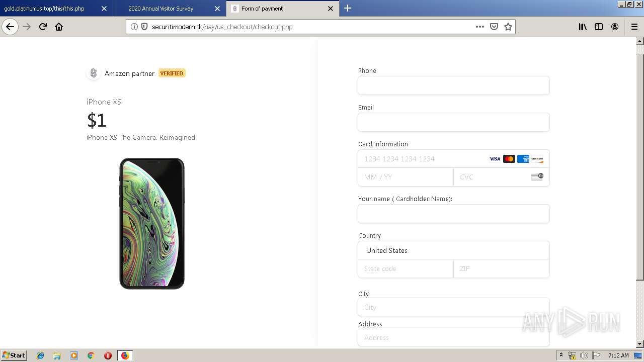The height and width of the screenshot is (362, 644).
Task: Click the Mastercard logo
Action: click(x=509, y=159)
